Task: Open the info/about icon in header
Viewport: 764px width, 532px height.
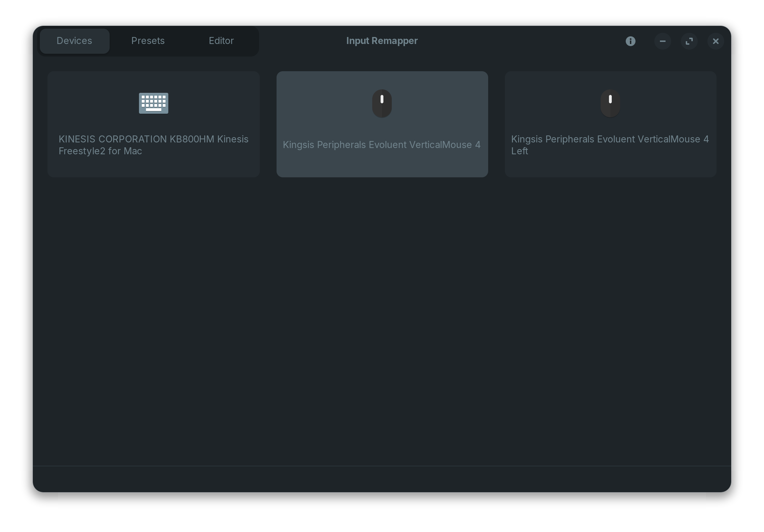Action: pos(630,41)
